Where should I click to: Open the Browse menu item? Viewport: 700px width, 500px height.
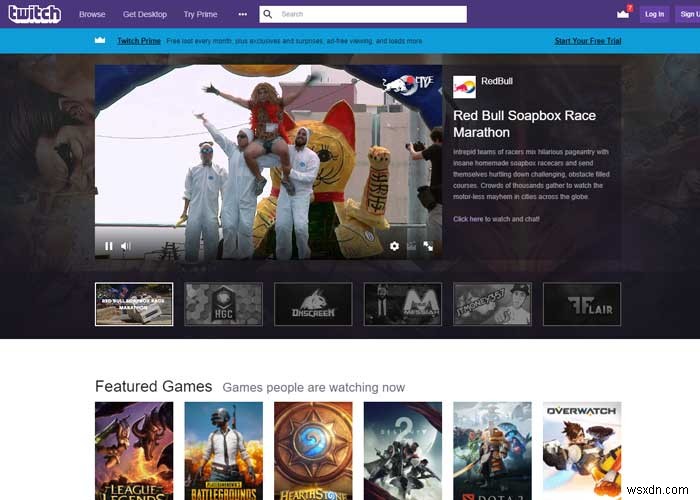coord(92,14)
